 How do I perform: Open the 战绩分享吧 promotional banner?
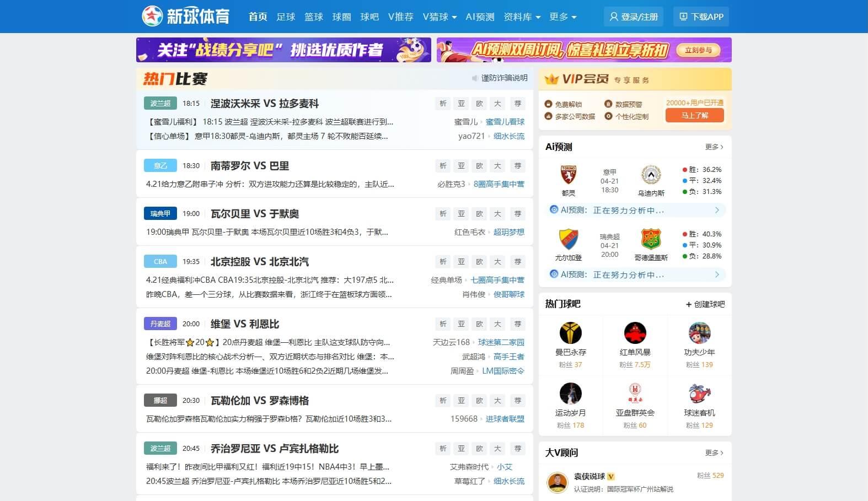[283, 50]
